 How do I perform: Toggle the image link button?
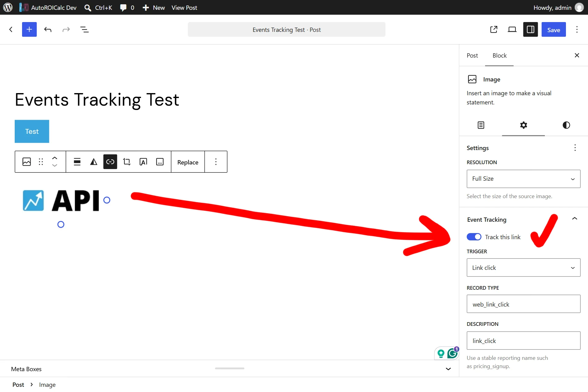pos(110,162)
